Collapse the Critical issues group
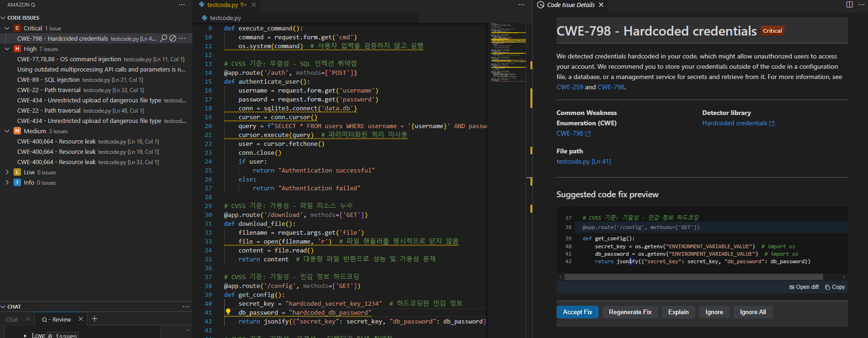 [x=7, y=29]
